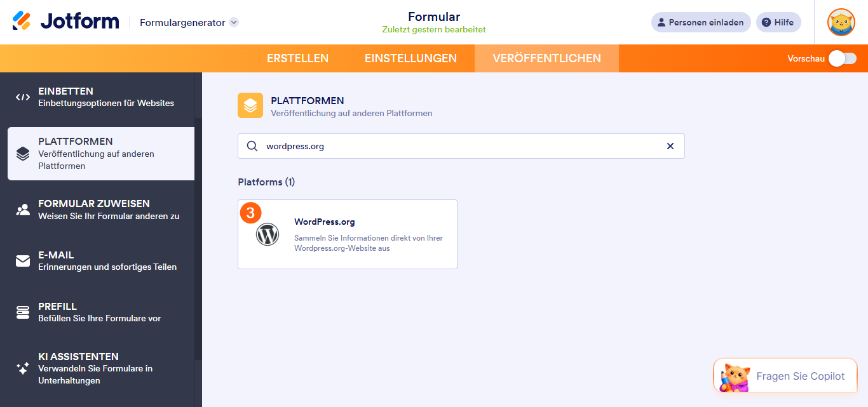Click the WordPress logo on the platform card

(267, 234)
